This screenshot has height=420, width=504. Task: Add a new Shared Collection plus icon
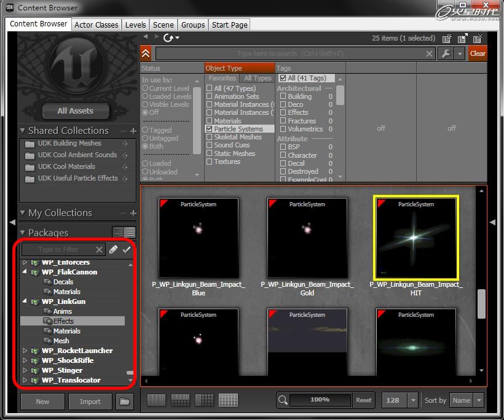(x=133, y=131)
